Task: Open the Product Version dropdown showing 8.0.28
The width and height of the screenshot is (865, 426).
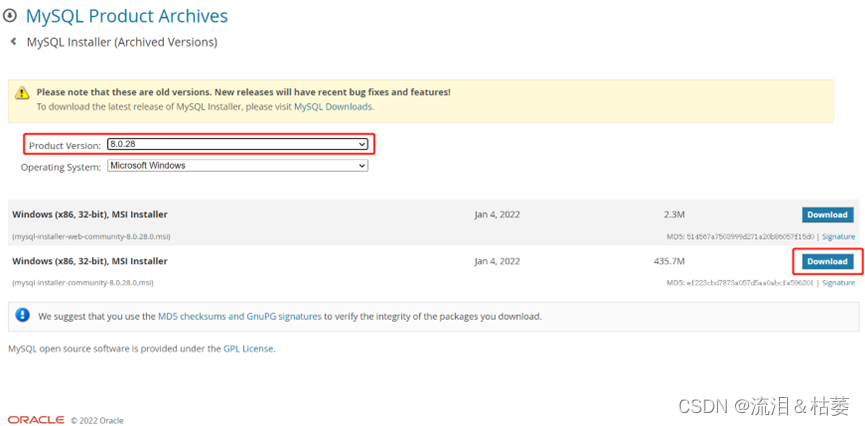Action: pyautogui.click(x=237, y=145)
